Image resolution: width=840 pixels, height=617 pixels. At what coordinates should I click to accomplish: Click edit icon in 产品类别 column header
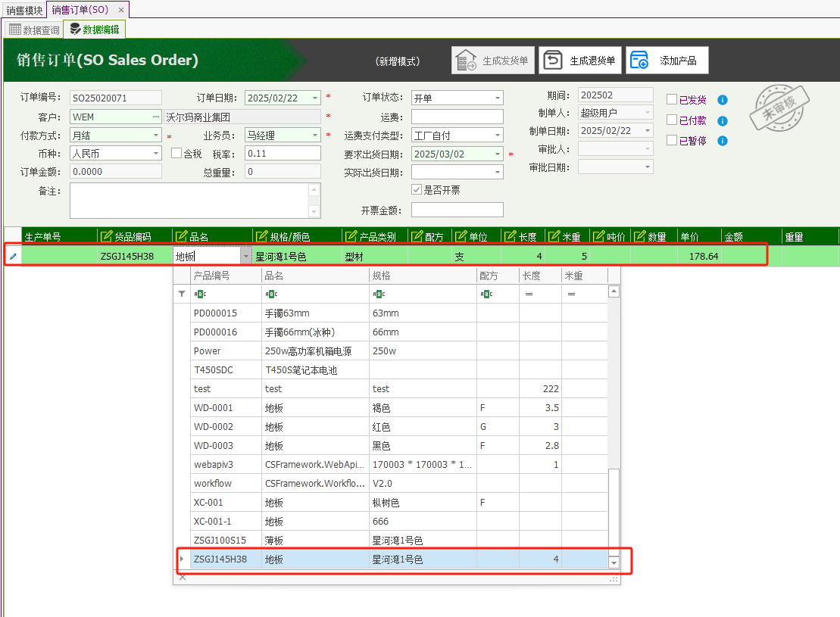click(351, 236)
